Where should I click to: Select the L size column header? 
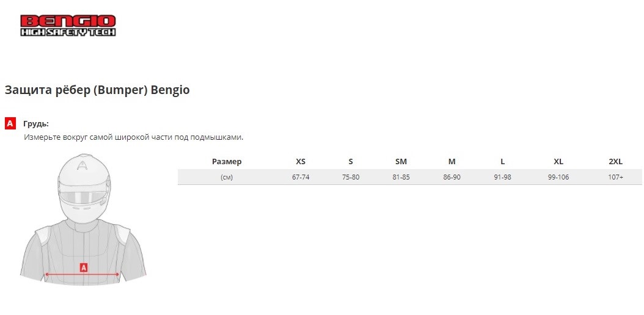502,162
